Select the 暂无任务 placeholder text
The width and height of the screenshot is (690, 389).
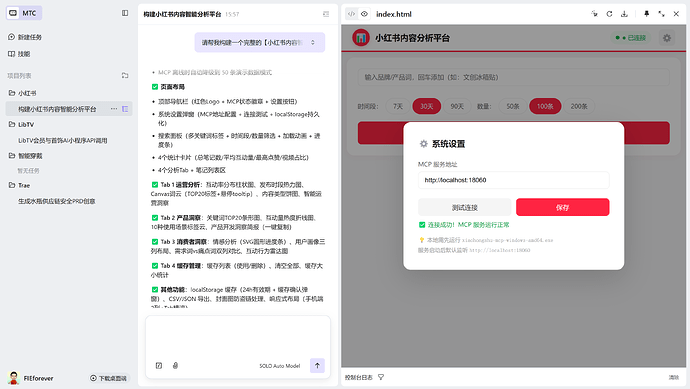pyautogui.click(x=28, y=171)
